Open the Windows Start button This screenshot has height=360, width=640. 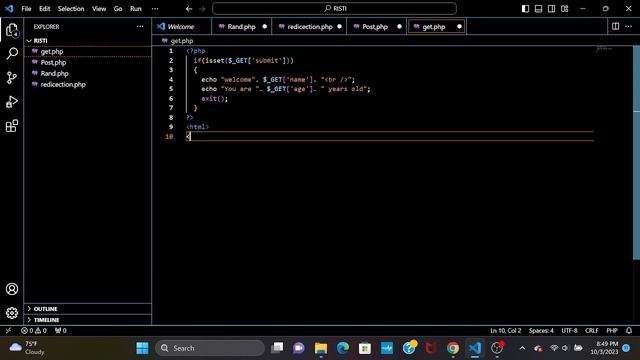pos(142,348)
